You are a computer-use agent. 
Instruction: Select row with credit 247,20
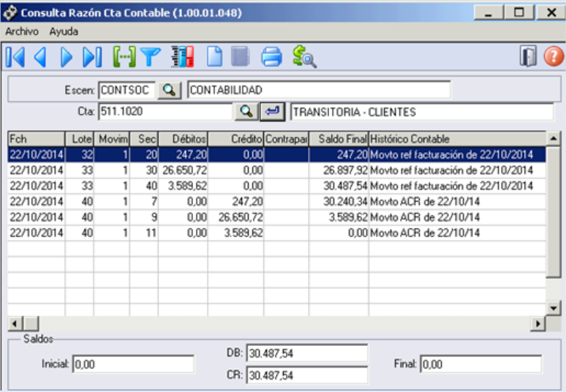tap(276, 201)
